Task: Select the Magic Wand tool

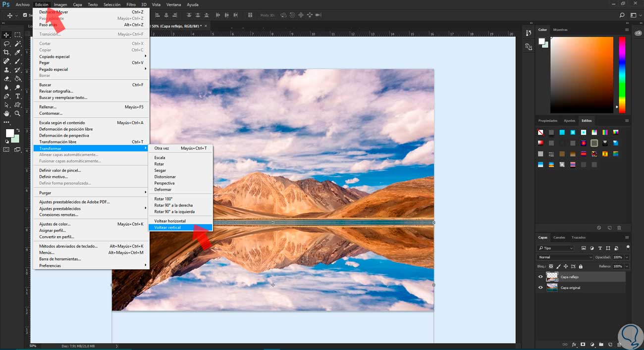Action: pos(17,44)
